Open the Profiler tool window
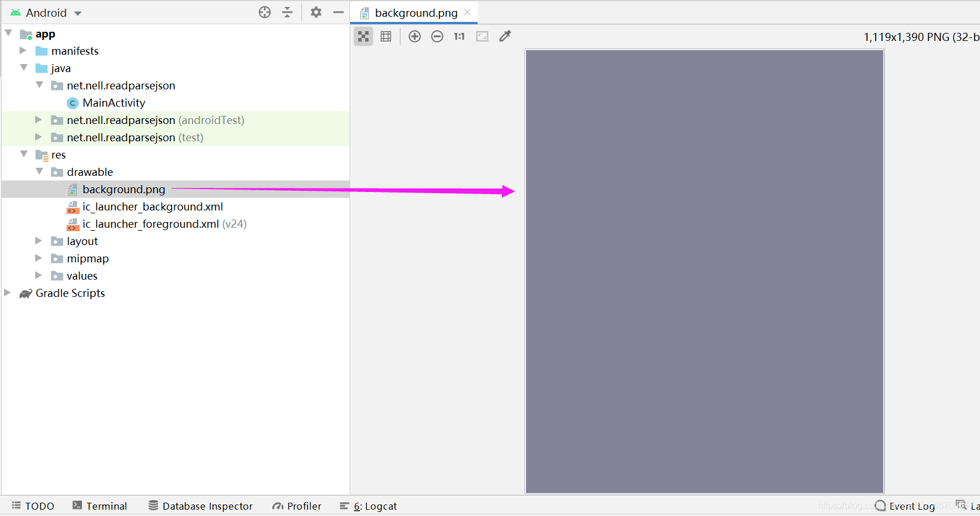This screenshot has width=980, height=516. click(x=297, y=506)
